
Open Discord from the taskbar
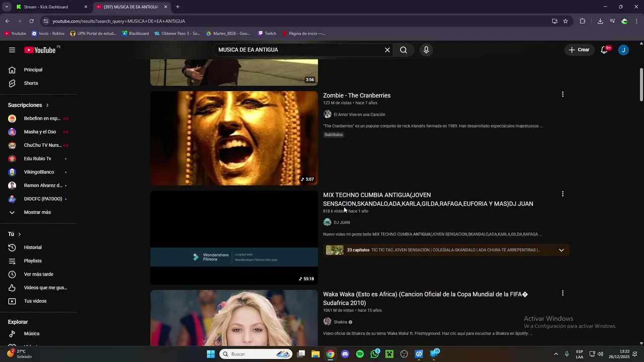tap(345, 354)
